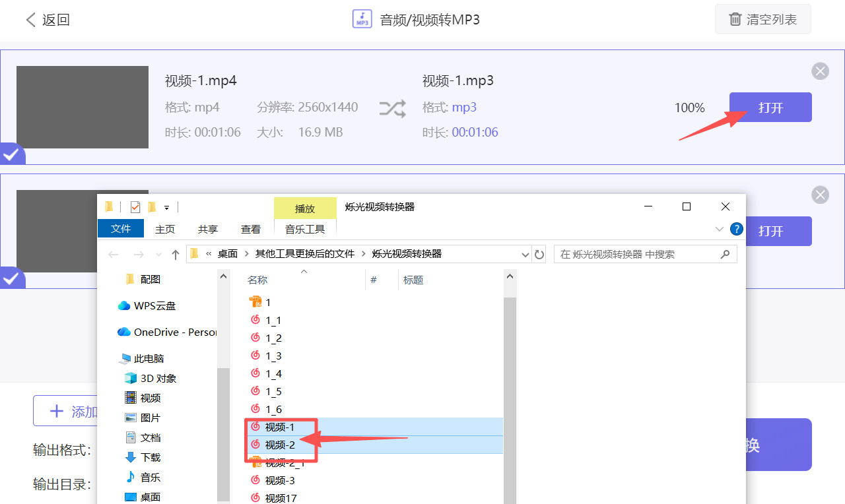Switch to the 共享 ribbon tab
This screenshot has height=504, width=845.
point(208,229)
